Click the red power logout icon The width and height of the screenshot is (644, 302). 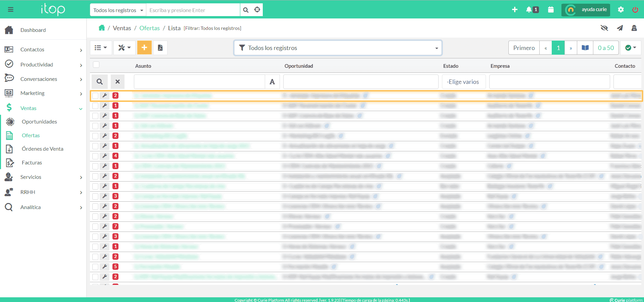click(635, 10)
